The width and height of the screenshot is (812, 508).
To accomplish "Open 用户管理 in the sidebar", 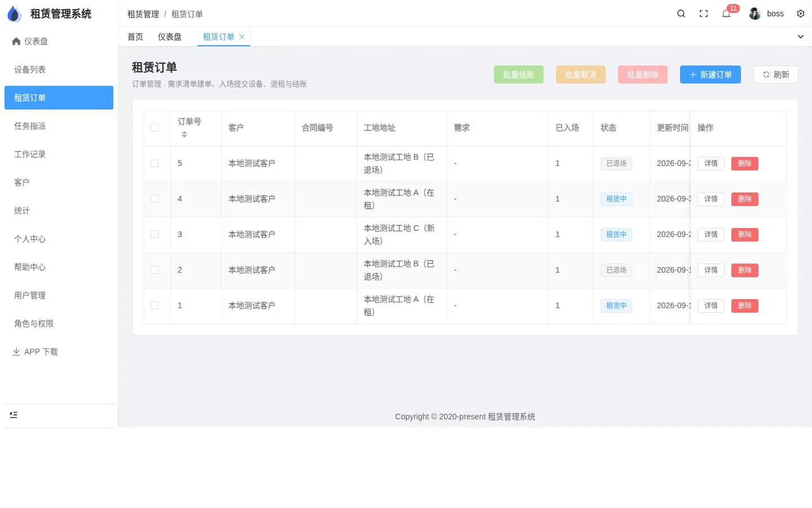I will coord(59,295).
